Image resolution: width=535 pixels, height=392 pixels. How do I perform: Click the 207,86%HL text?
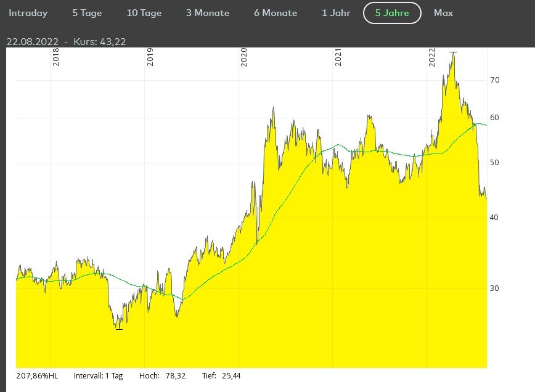click(x=37, y=376)
